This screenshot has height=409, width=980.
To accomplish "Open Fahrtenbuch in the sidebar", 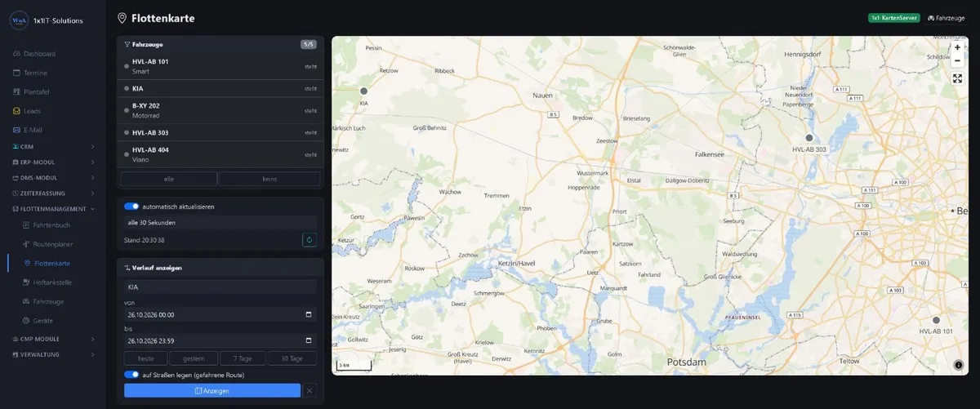I will pos(51,225).
